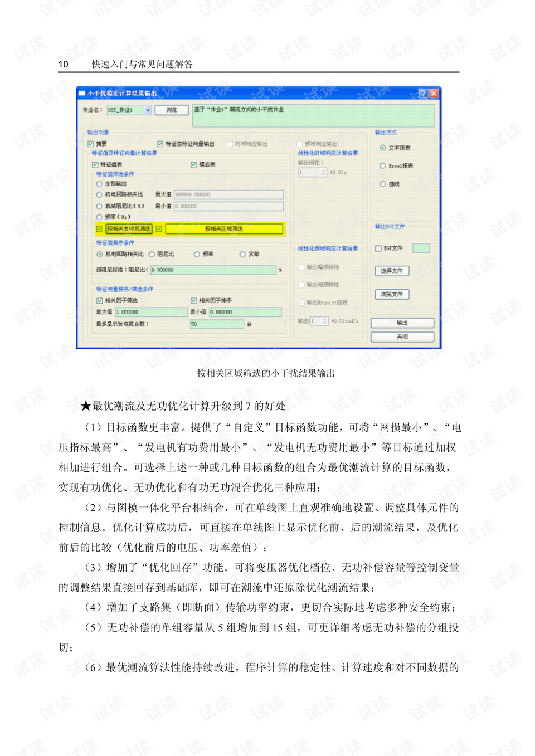Uncheck the 特征值表 checkbox
Viewport: 535px width, 756px height.
tap(95, 165)
